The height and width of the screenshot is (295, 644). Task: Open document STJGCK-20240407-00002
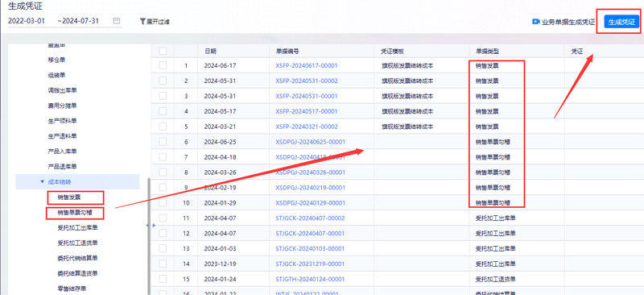(310, 218)
